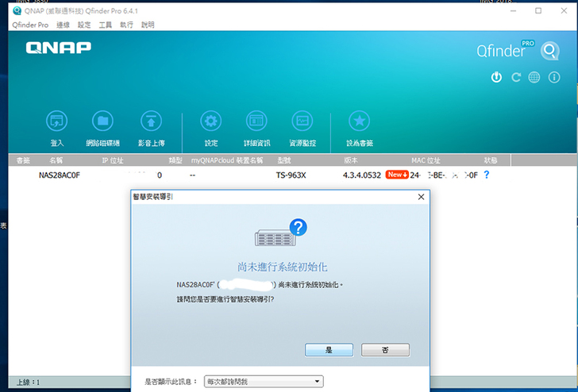
Task: Open the Qfinder Pro menu
Action: coord(30,25)
